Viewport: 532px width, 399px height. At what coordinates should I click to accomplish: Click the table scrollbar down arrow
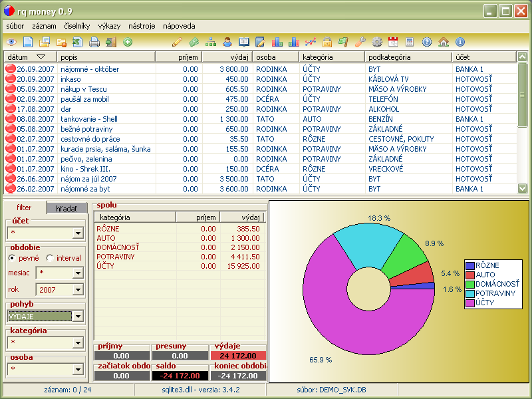click(x=523, y=188)
